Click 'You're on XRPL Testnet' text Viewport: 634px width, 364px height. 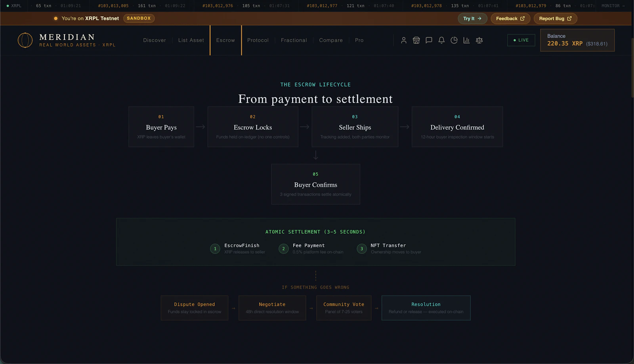(x=90, y=19)
